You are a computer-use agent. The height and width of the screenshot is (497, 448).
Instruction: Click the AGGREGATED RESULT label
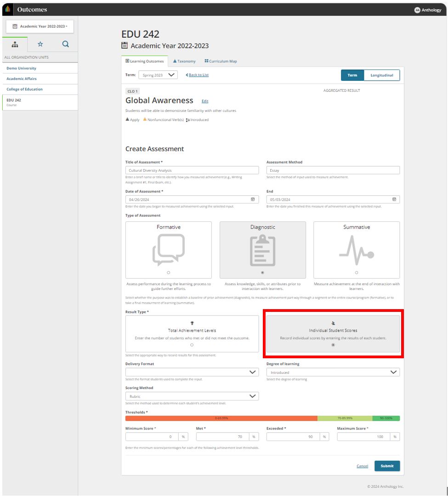tap(341, 90)
